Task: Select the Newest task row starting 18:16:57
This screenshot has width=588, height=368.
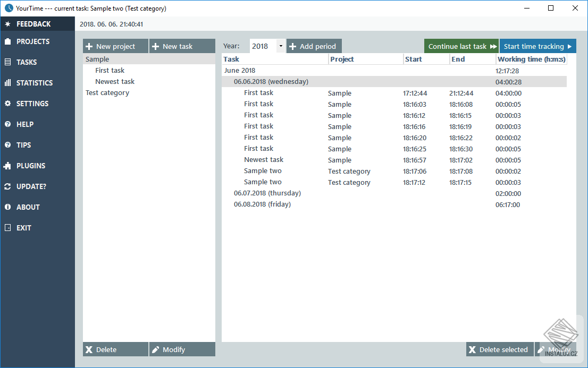Action: pyautogui.click(x=394, y=160)
